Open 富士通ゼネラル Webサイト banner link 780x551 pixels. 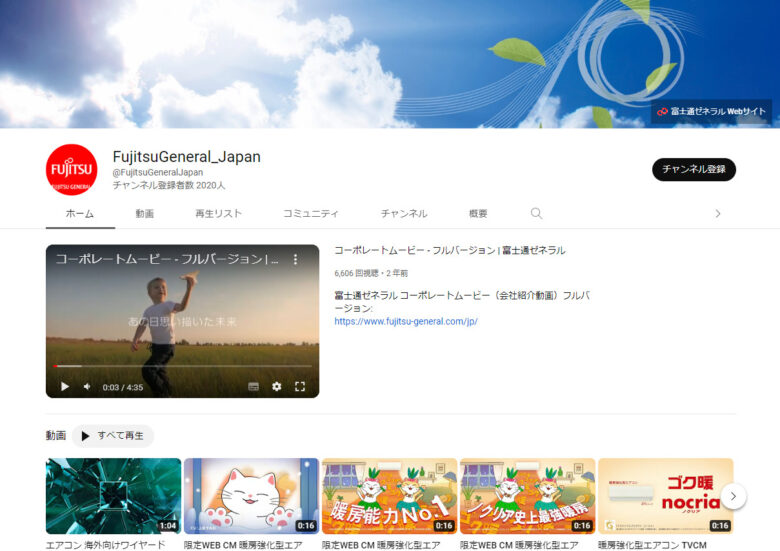point(711,111)
